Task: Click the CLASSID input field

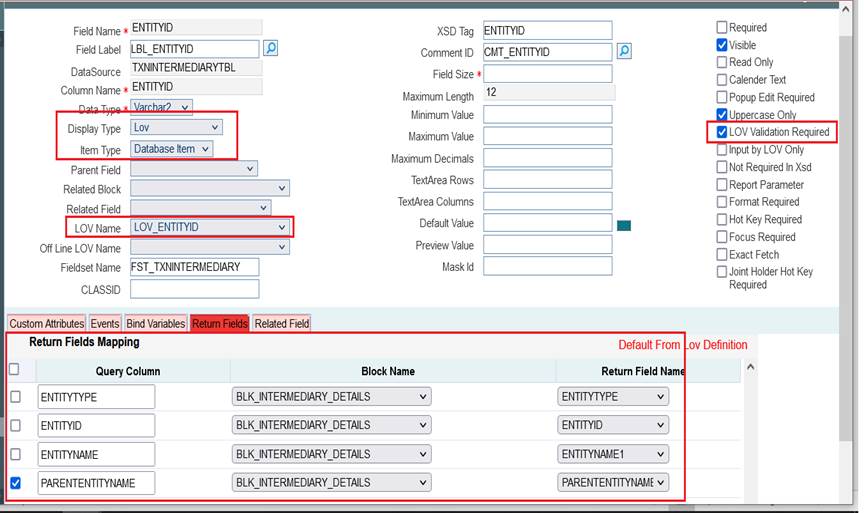Action: 195,289
